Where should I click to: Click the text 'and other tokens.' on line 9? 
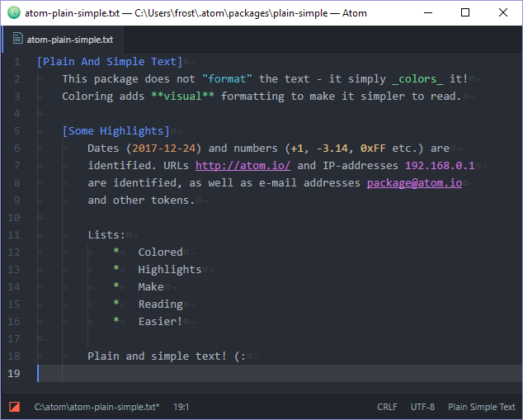141,201
